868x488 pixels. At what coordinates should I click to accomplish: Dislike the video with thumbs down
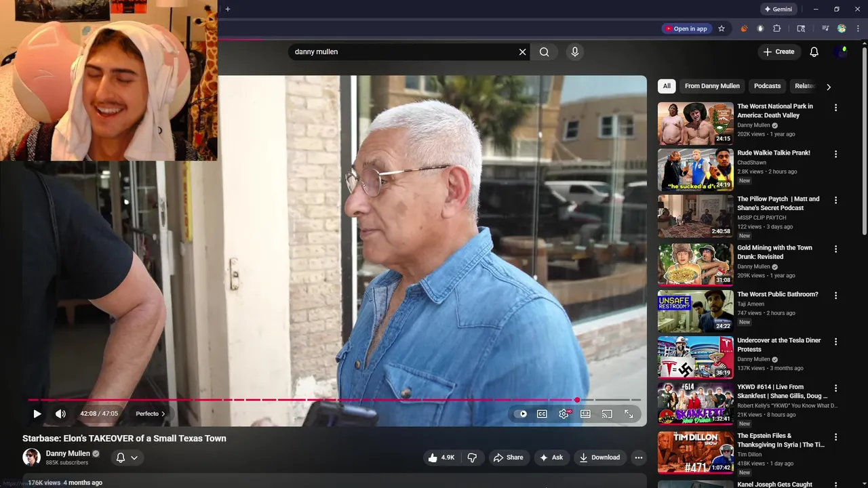(472, 457)
